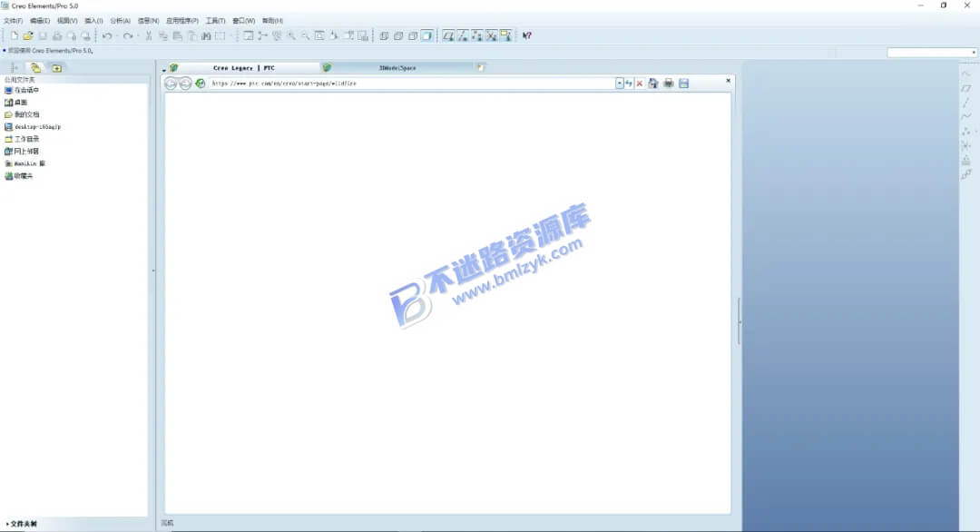Viewport: 980px width, 532px height.
Task: Toggle coordinate systems display
Action: point(491,35)
